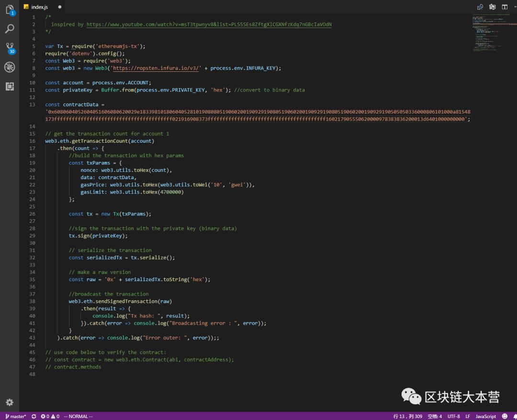
Task: Open the YouTube link in line 2 comment
Action: [209, 24]
